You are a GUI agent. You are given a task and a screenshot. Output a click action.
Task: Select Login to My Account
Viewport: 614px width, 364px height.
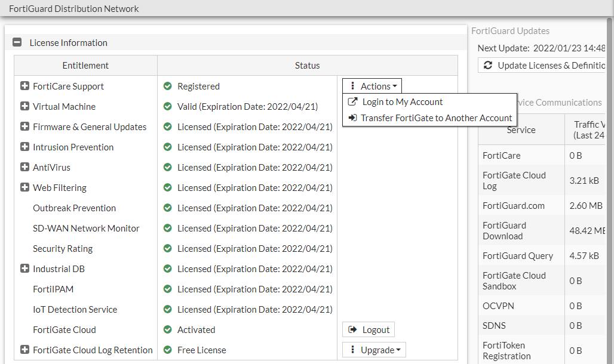[x=401, y=101]
